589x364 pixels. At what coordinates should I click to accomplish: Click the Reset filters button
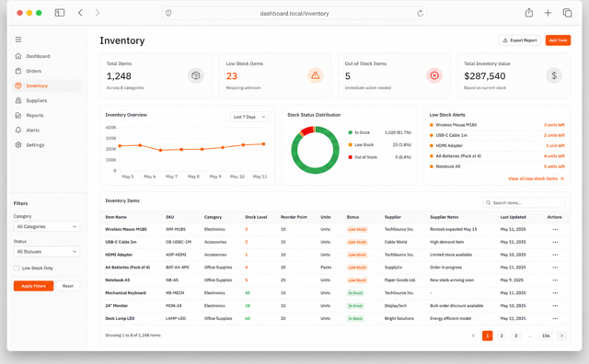(x=68, y=286)
